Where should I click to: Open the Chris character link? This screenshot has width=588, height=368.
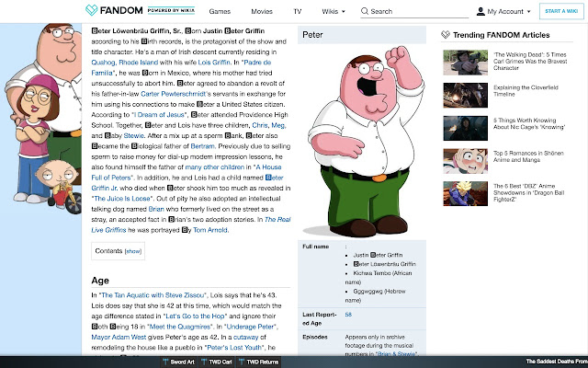click(x=260, y=125)
